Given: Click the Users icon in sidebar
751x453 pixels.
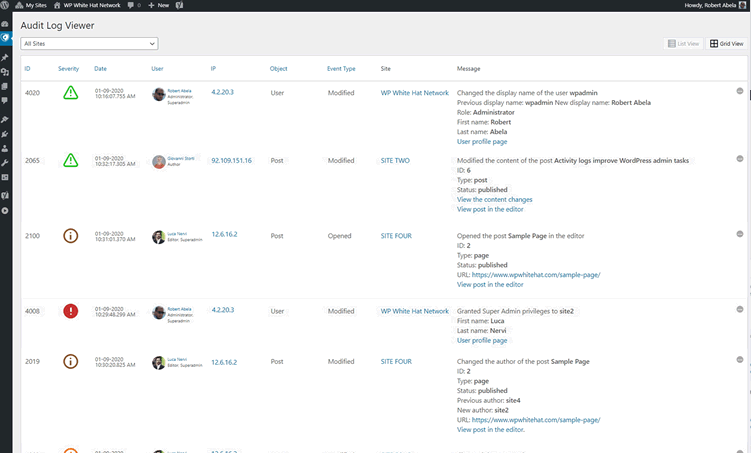Looking at the screenshot, I should point(5,147).
